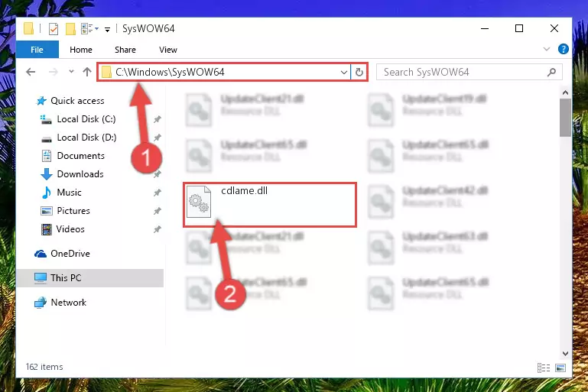Go forward with the right arrow button
The width and height of the screenshot is (588, 392).
pyautogui.click(x=54, y=72)
